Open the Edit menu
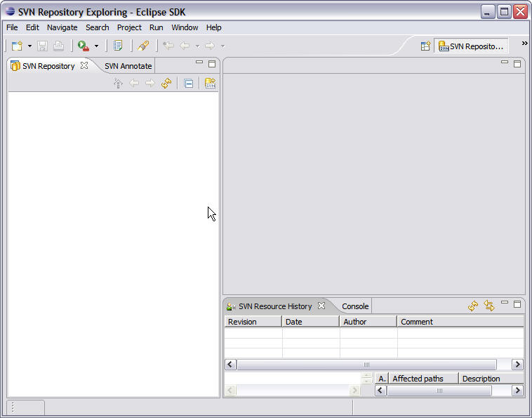Screen dimensions: 532x418 (32, 27)
